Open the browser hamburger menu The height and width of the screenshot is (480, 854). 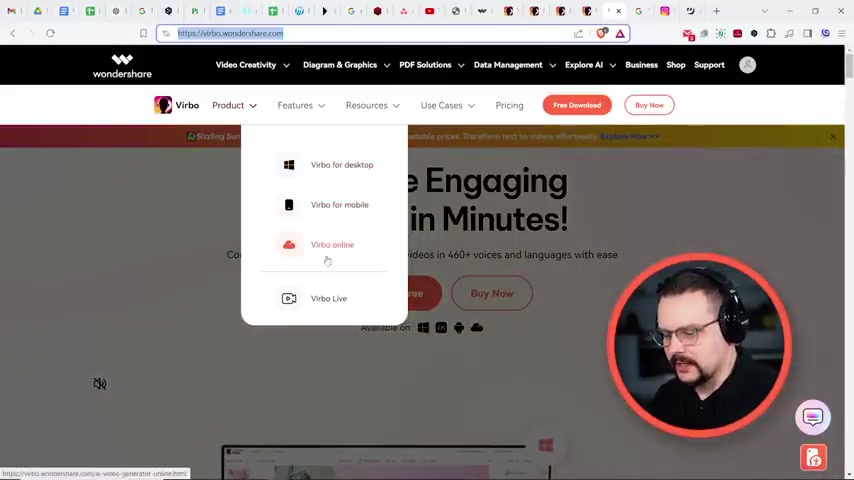[x=841, y=33]
